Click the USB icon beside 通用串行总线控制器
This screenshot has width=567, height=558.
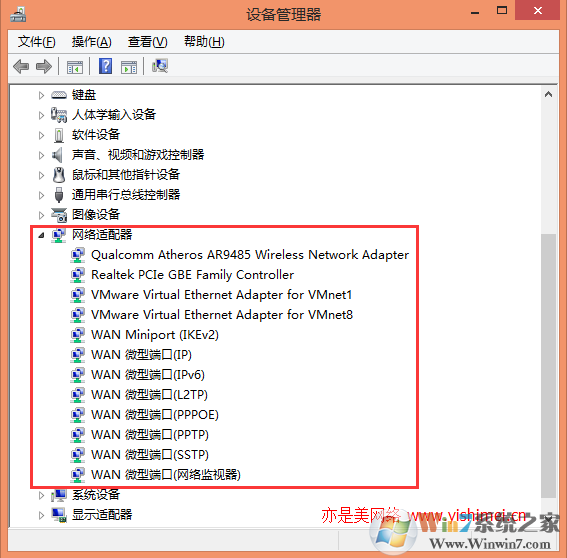point(59,195)
